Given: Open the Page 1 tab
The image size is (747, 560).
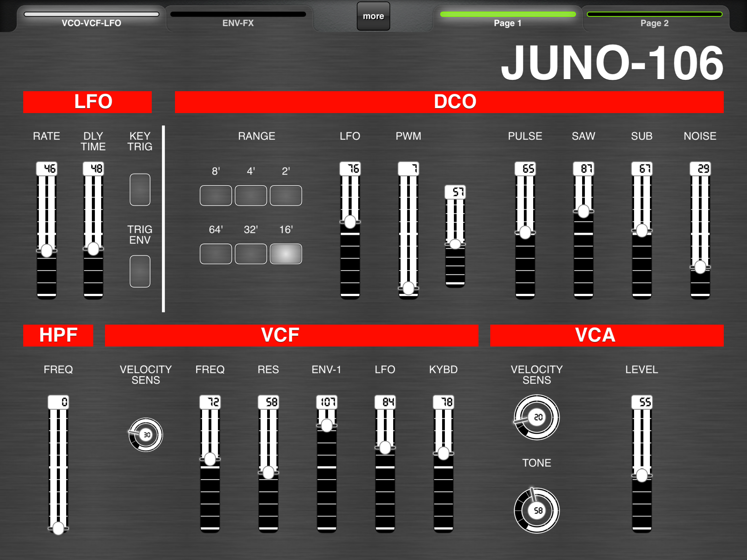Looking at the screenshot, I should [507, 19].
